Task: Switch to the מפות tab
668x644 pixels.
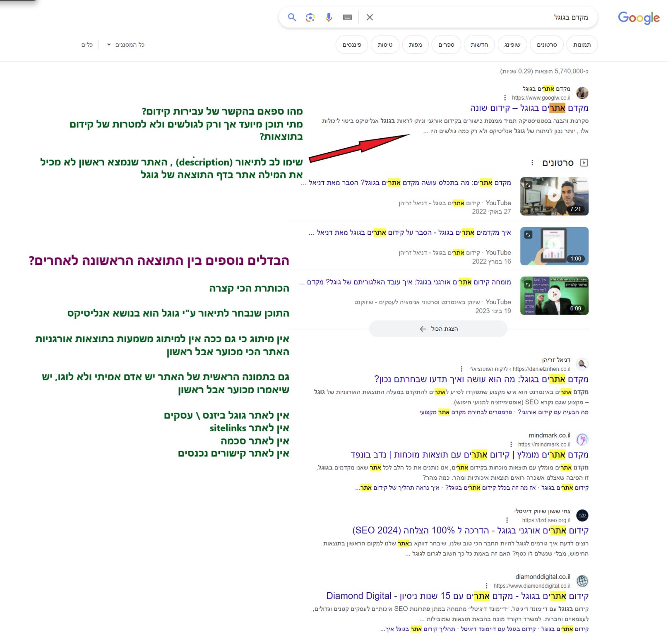Action: (x=415, y=45)
